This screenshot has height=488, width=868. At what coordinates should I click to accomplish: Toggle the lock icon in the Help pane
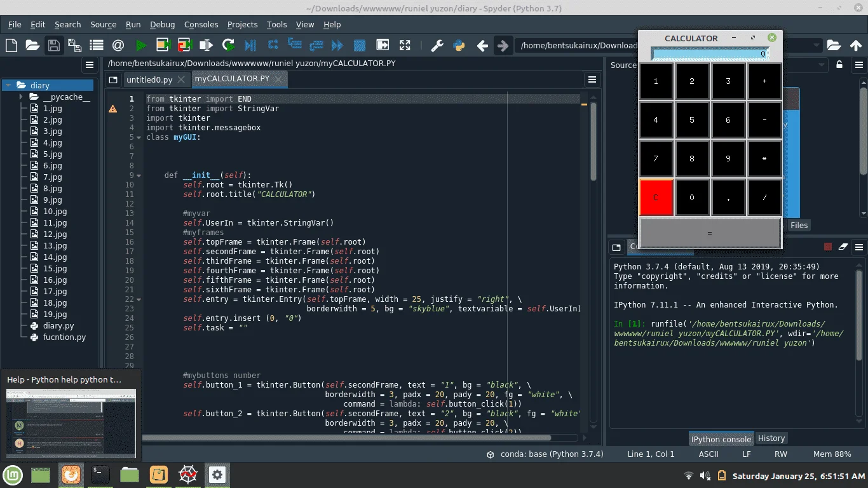pos(839,65)
